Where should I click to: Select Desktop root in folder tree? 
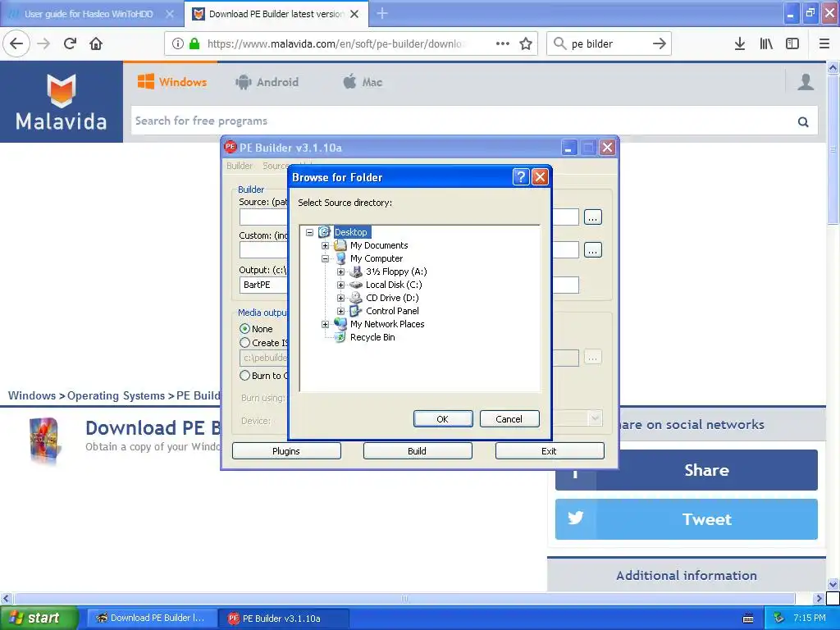pos(351,232)
